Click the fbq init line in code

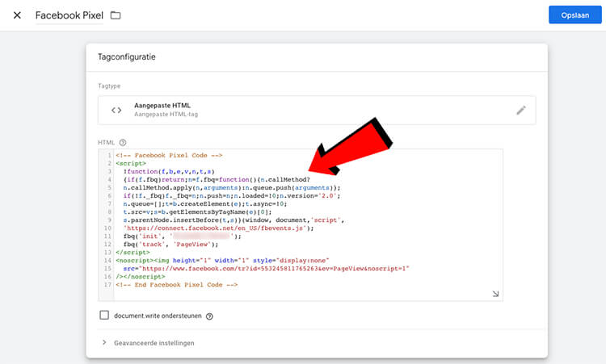182,236
